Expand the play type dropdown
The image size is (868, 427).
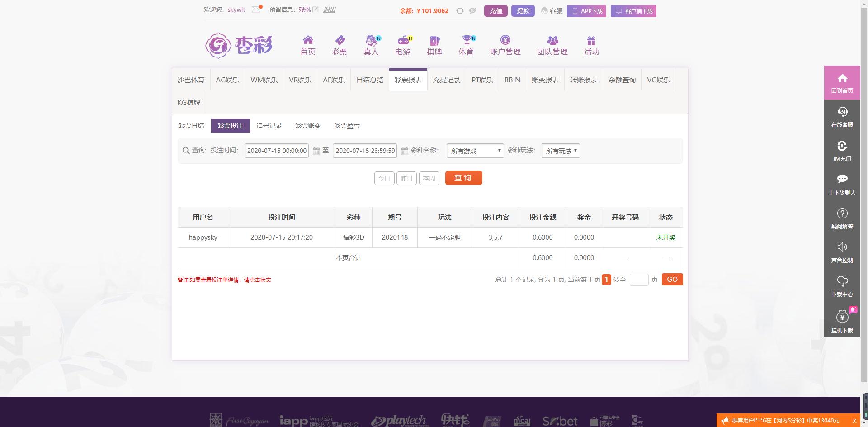coord(560,151)
